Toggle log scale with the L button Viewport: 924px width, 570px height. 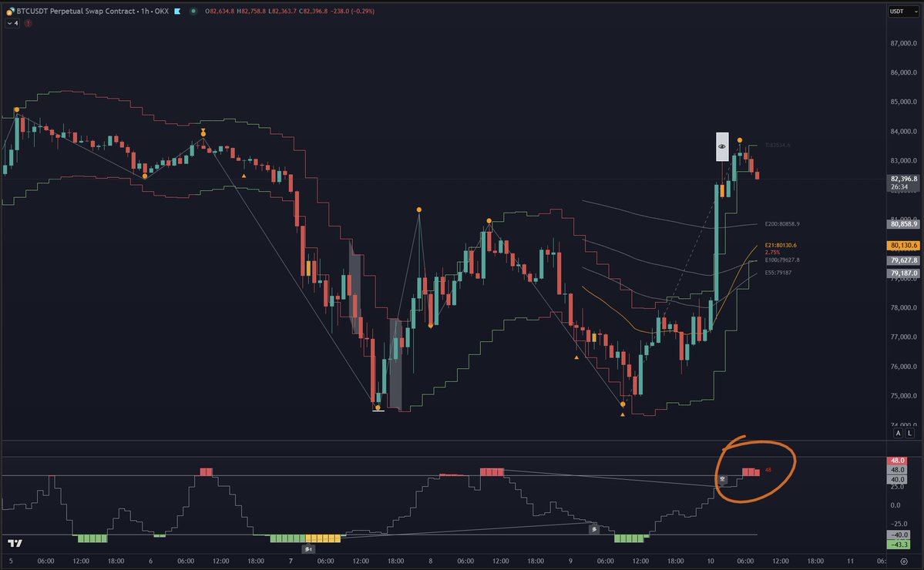click(910, 433)
